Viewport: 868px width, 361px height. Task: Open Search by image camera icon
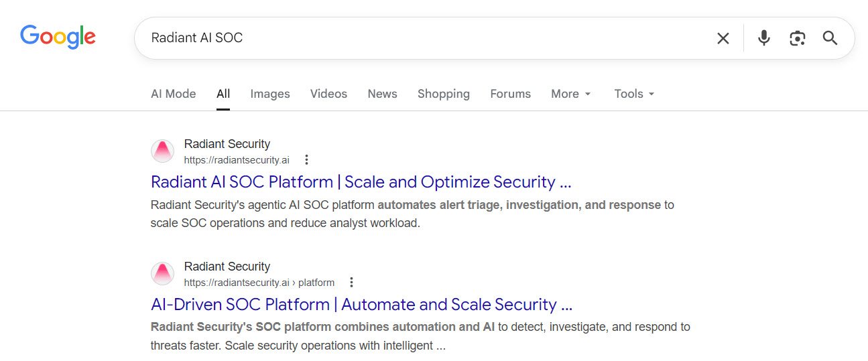797,38
